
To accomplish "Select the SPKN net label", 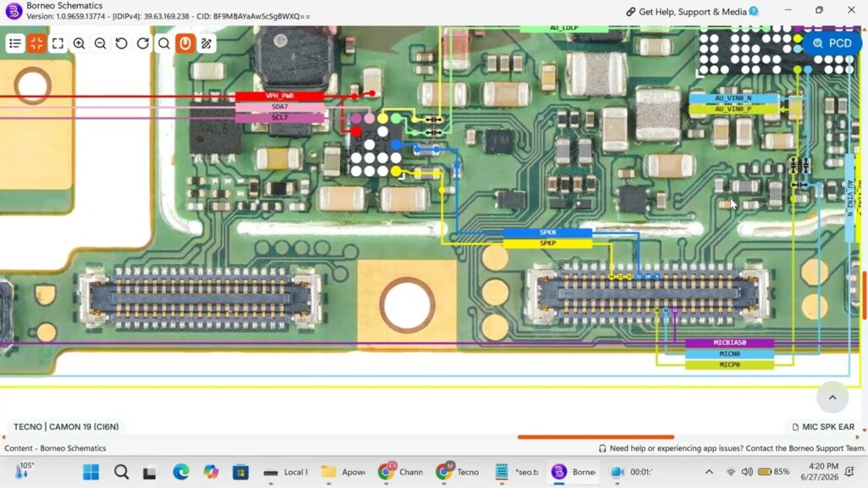I will [x=548, y=232].
